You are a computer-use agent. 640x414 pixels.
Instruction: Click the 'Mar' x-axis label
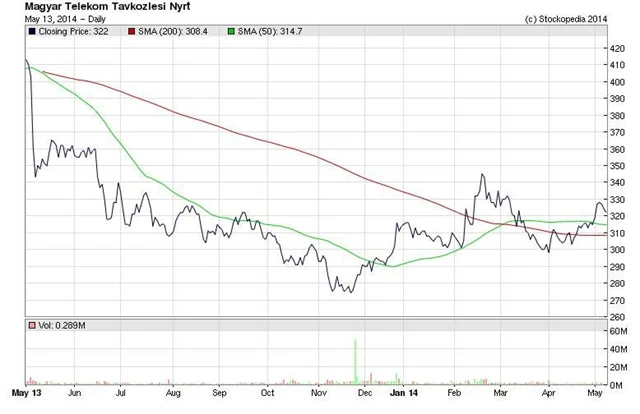coord(500,393)
